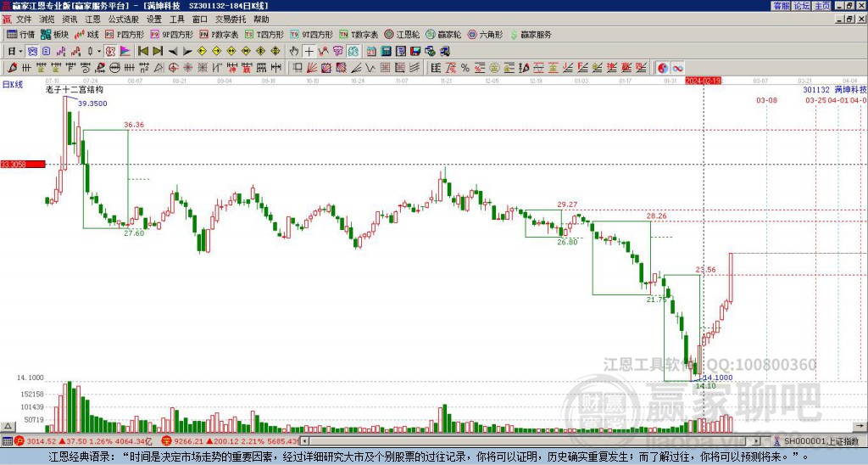Click the 老子十二宫结构 label
Viewport: 868px width, 465px height.
[x=75, y=89]
